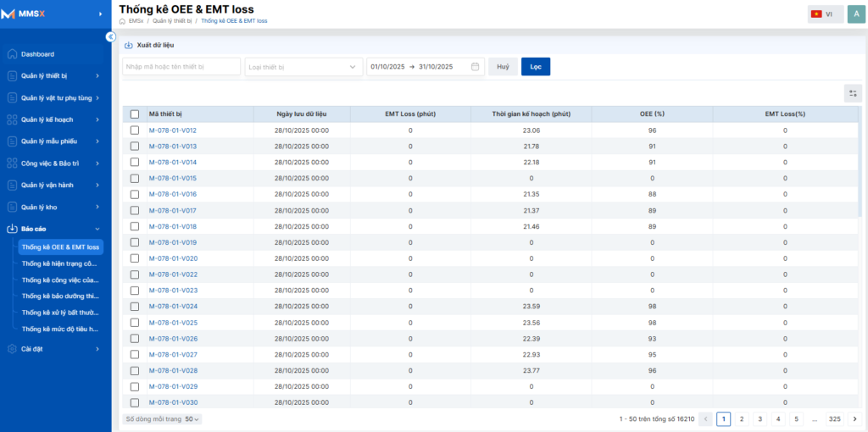Click the calendar icon in the date range
Screen dimensions: 868x432
click(475, 67)
